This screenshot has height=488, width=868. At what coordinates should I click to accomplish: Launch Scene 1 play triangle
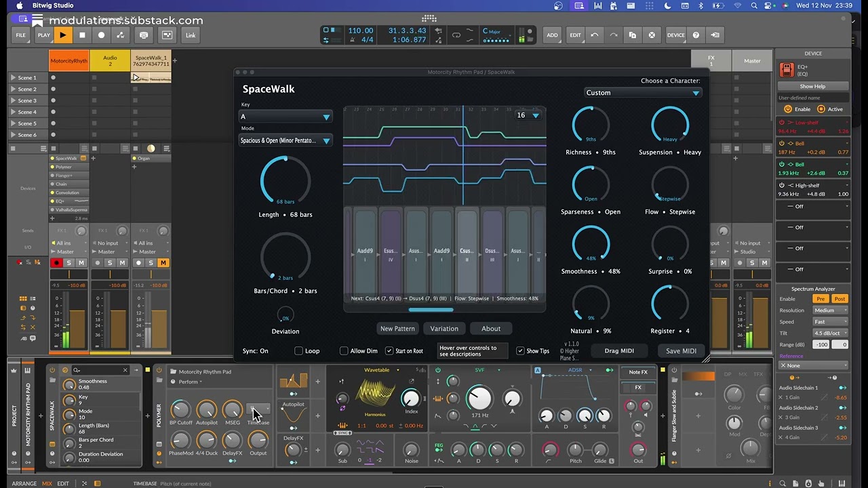[13, 78]
